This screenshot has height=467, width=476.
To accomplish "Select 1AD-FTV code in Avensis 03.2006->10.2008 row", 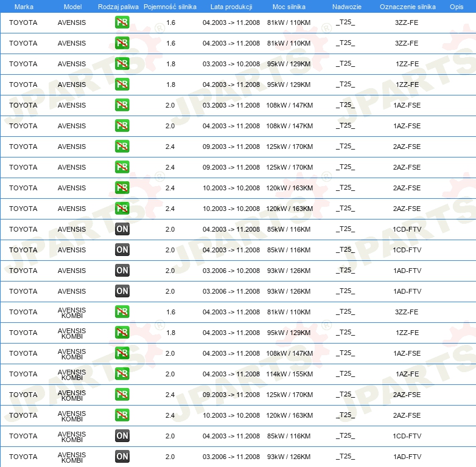I will 407,271.
